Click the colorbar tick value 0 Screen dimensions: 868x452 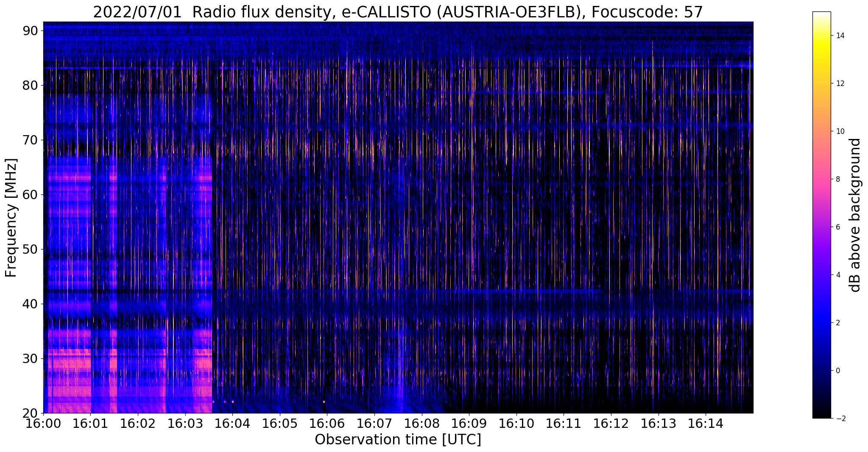pos(837,371)
